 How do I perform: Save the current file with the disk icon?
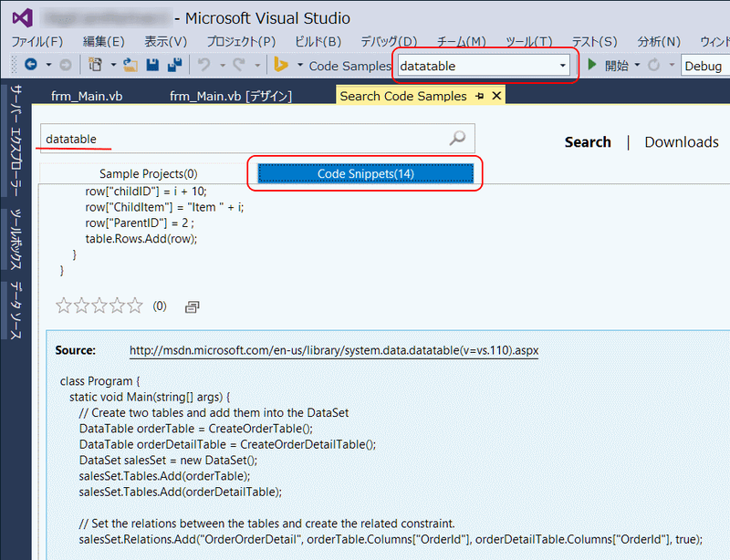click(x=152, y=65)
